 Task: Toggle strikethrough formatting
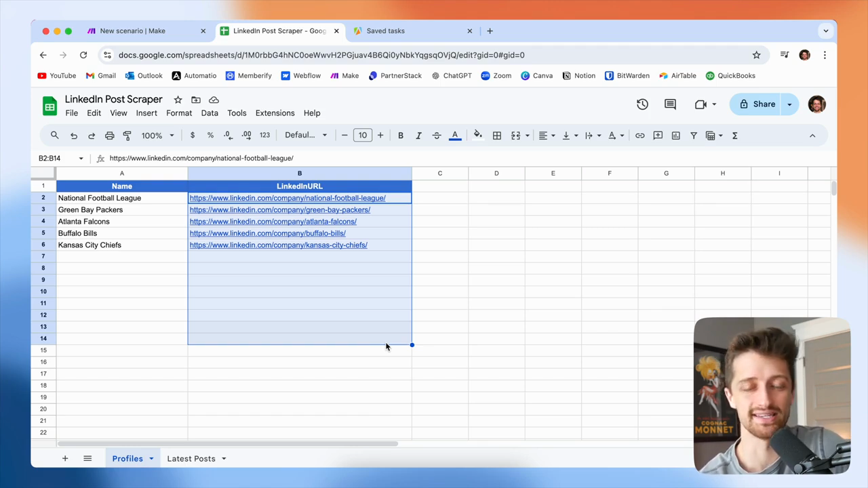[x=437, y=136]
